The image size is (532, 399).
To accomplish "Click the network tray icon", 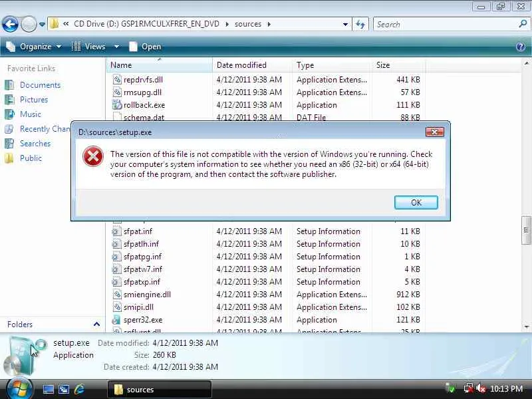I will pyautogui.click(x=469, y=388).
